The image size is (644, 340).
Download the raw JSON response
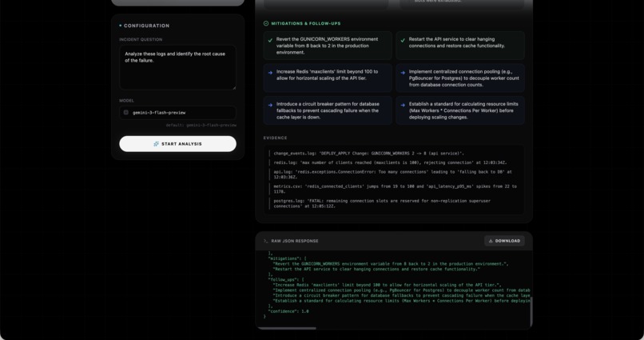point(504,241)
